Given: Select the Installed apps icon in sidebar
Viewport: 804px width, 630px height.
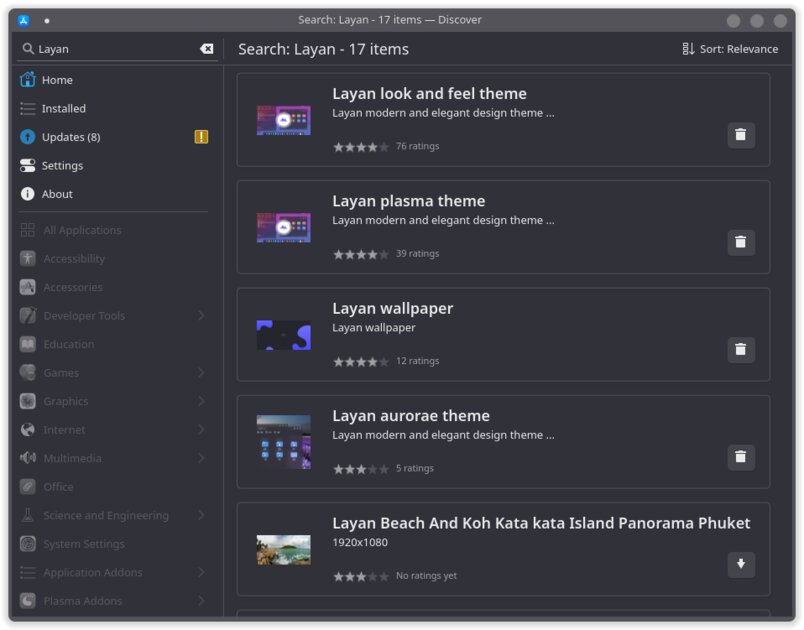Looking at the screenshot, I should click(28, 108).
